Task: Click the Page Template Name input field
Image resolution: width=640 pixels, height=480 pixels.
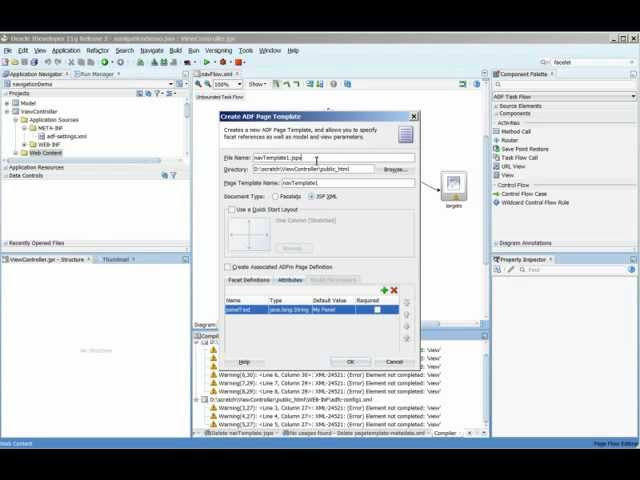Action: [348, 183]
